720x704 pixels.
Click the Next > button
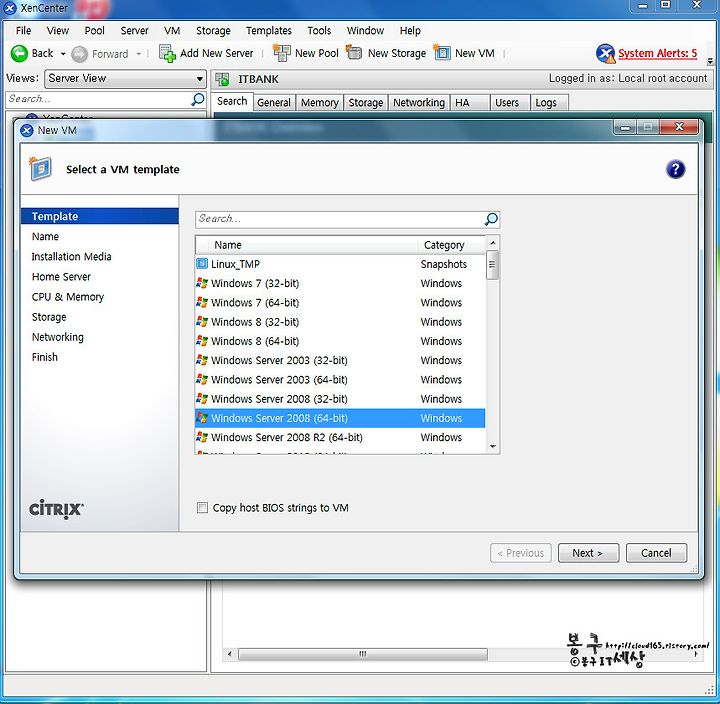[588, 553]
